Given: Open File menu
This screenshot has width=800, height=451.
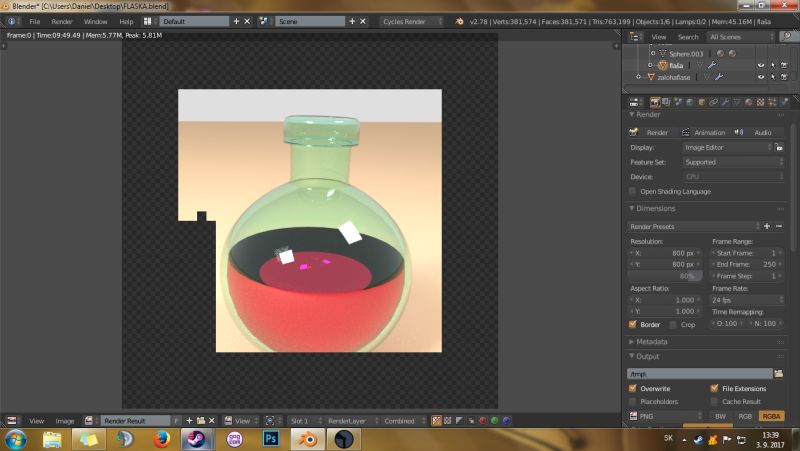Looking at the screenshot, I should [x=35, y=21].
